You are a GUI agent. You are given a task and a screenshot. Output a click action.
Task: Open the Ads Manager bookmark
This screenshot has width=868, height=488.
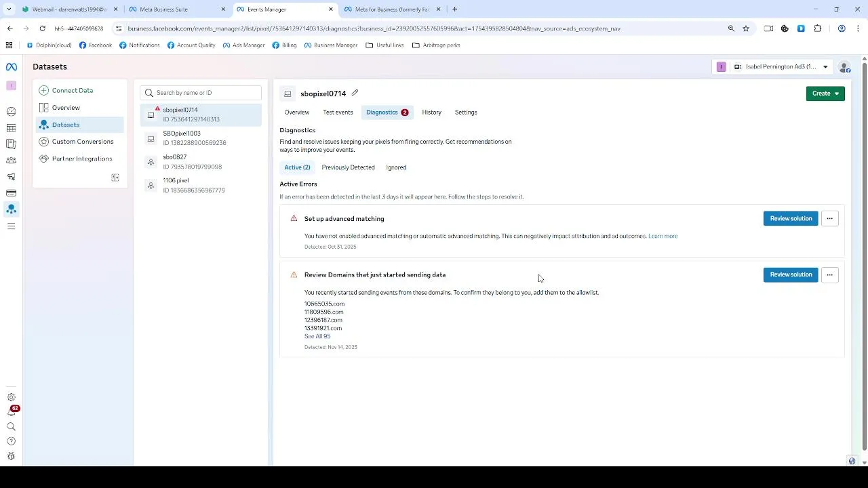point(243,45)
